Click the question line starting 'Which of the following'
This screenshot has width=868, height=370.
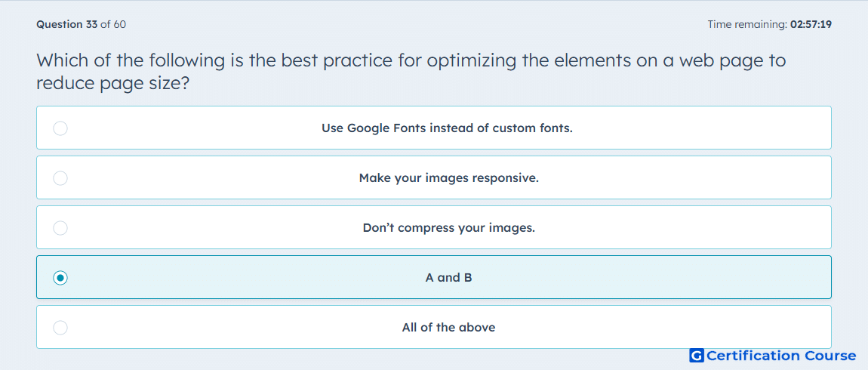click(411, 60)
